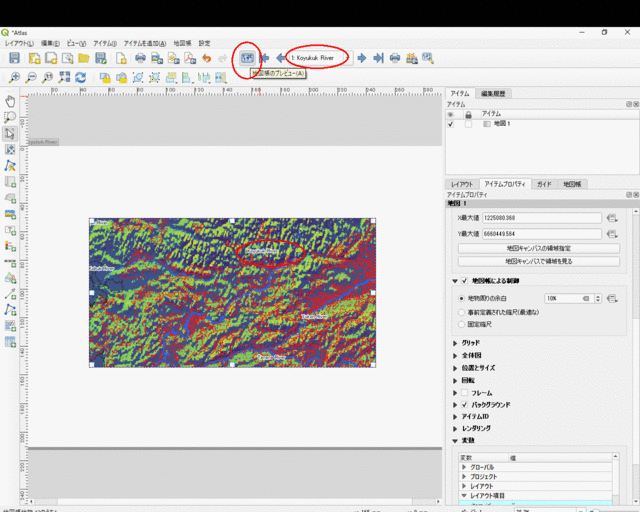
Task: Open atlas settings icon
Action: click(x=428, y=58)
